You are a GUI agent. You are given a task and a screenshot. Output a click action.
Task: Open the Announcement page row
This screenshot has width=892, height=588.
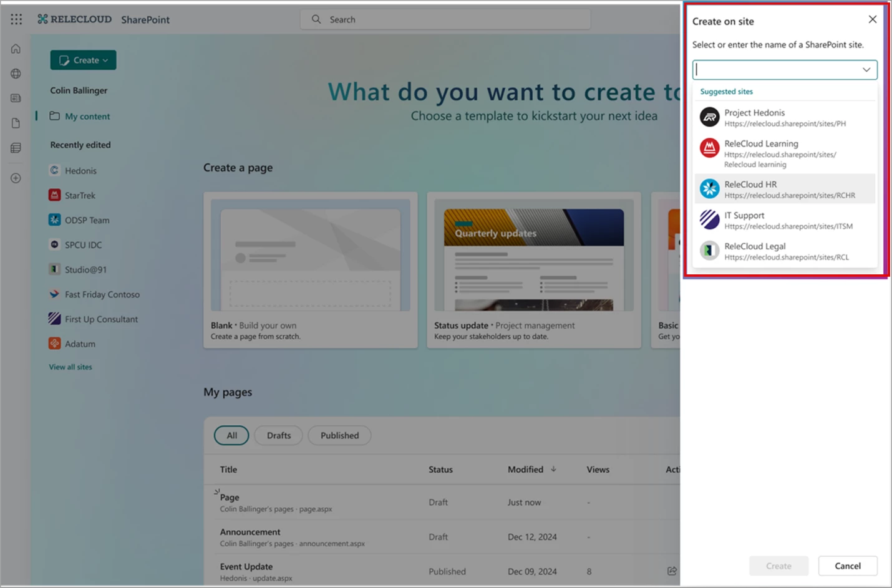tap(442, 537)
